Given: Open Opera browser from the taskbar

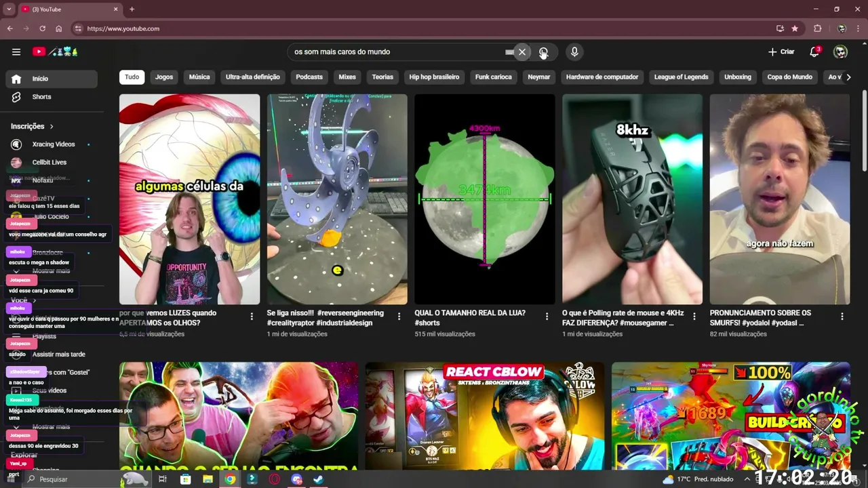Looking at the screenshot, I should [274, 479].
